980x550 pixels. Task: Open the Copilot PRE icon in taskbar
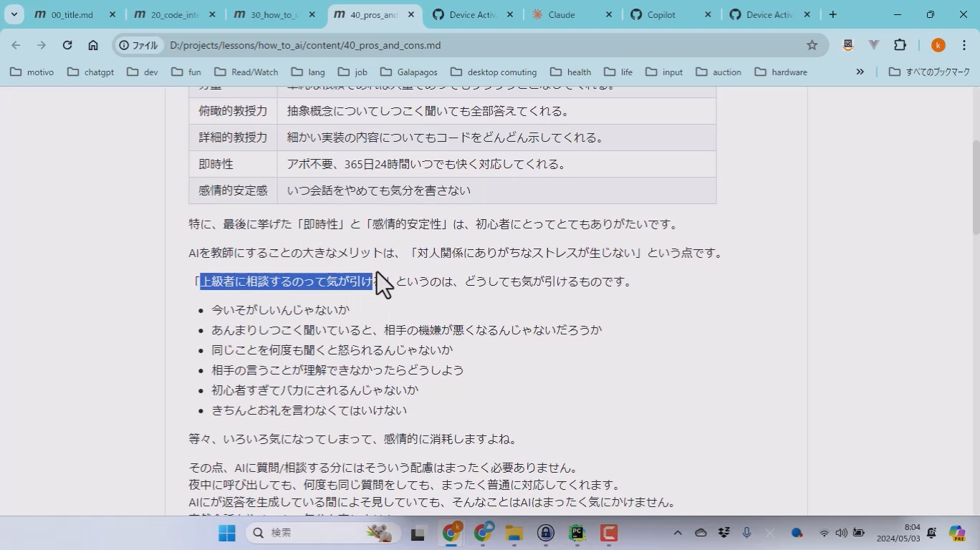coord(957,533)
